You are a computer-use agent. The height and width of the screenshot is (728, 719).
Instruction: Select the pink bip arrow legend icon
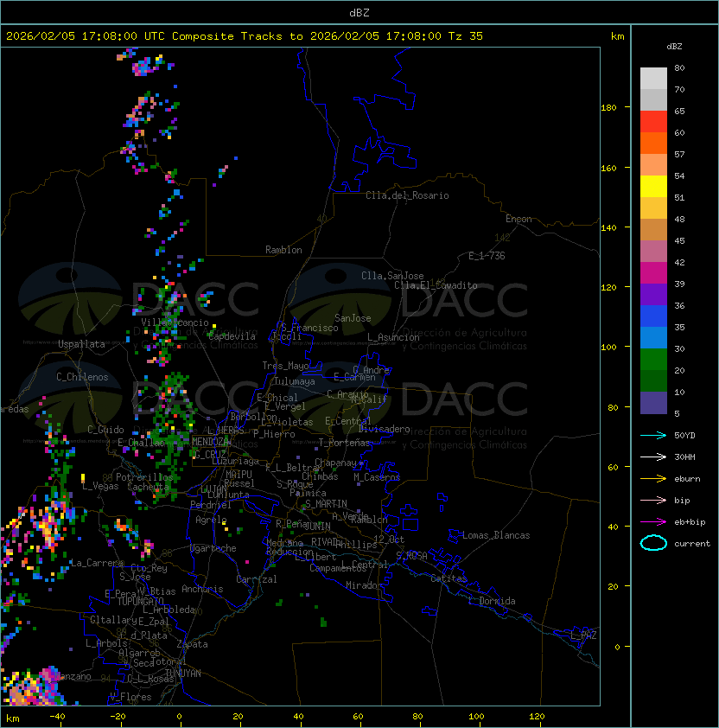click(653, 500)
